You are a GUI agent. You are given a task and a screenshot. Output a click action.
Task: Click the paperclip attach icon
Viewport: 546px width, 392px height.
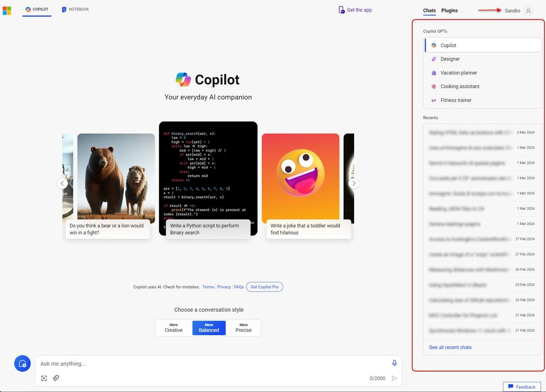click(56, 378)
